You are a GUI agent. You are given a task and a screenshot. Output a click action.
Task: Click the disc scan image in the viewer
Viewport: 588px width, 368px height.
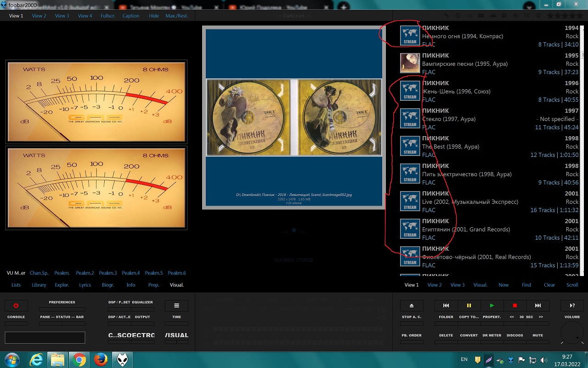point(294,117)
